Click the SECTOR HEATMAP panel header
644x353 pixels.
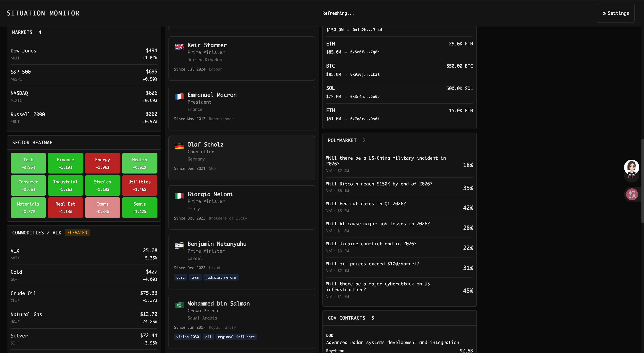point(32,142)
